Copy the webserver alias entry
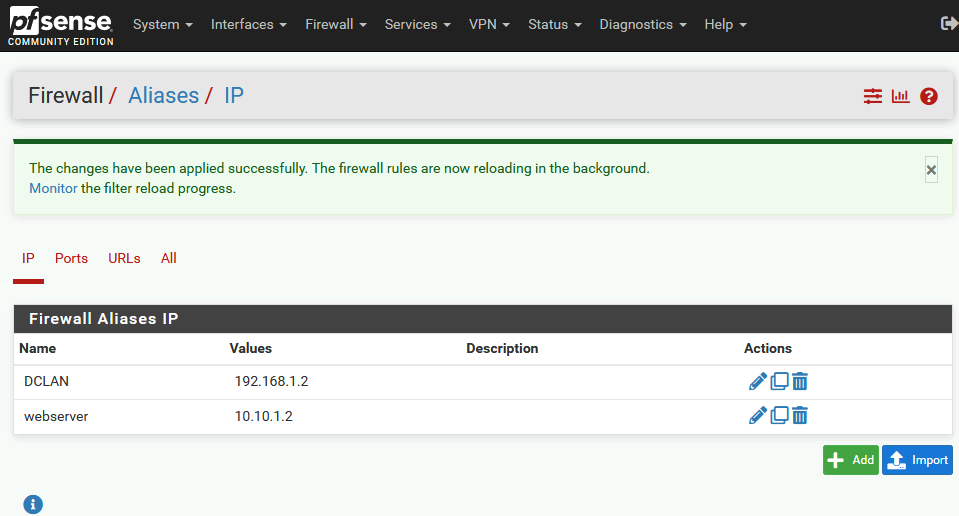This screenshot has height=516, width=959. 779,416
